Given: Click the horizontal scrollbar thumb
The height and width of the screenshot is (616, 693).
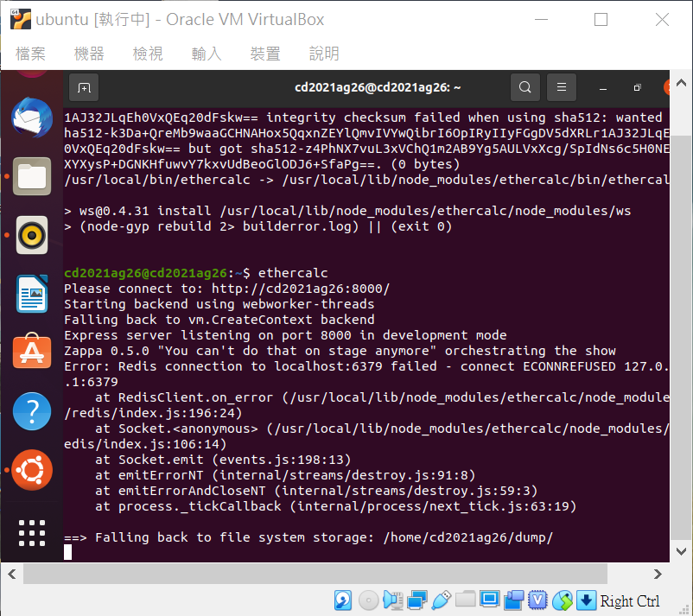Looking at the screenshot, I should (315, 574).
